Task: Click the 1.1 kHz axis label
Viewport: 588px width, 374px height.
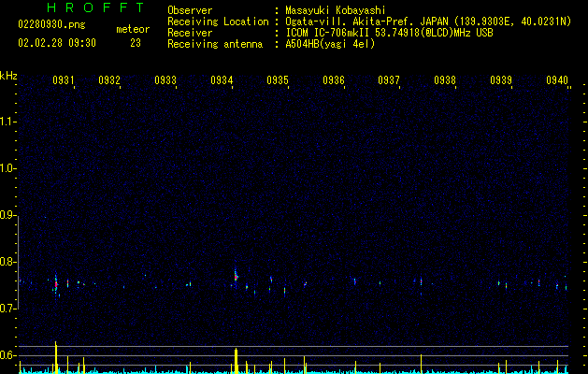Action: [x=7, y=122]
